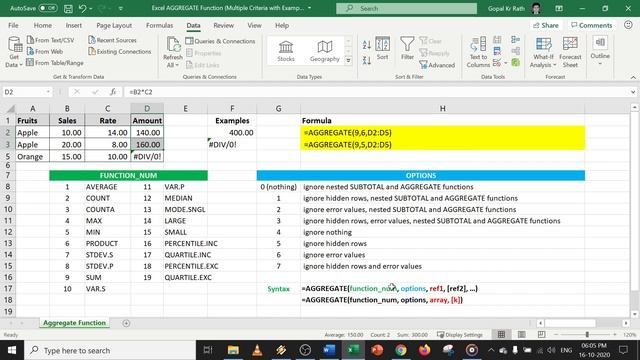640x360 pixels.
Task: Open the Name Box dropdown arrow
Action: (x=48, y=92)
